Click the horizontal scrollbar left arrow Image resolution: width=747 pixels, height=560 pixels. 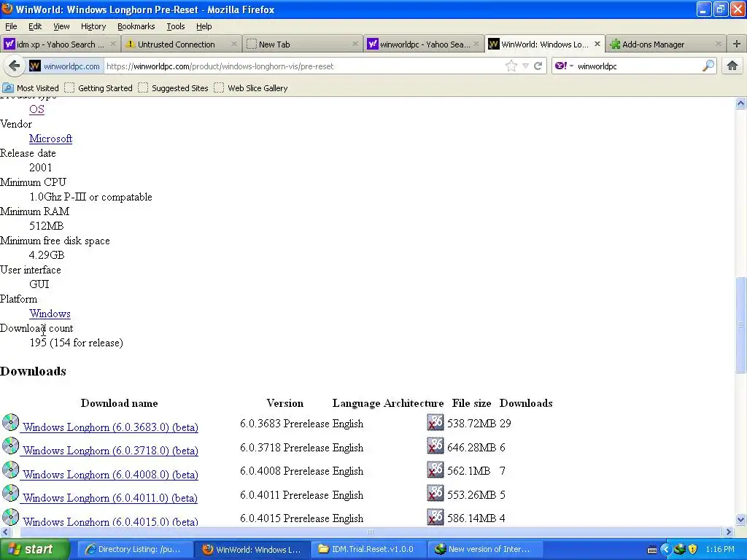pyautogui.click(x=5, y=532)
